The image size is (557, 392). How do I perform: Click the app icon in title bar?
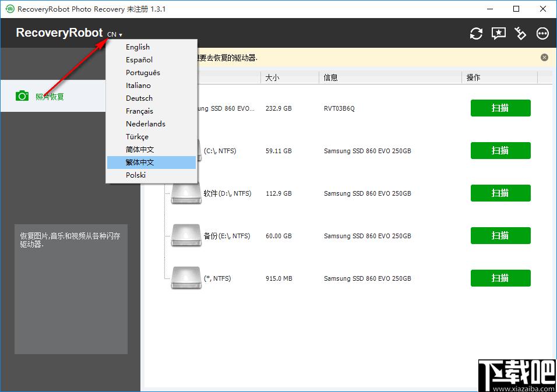pyautogui.click(x=10, y=9)
